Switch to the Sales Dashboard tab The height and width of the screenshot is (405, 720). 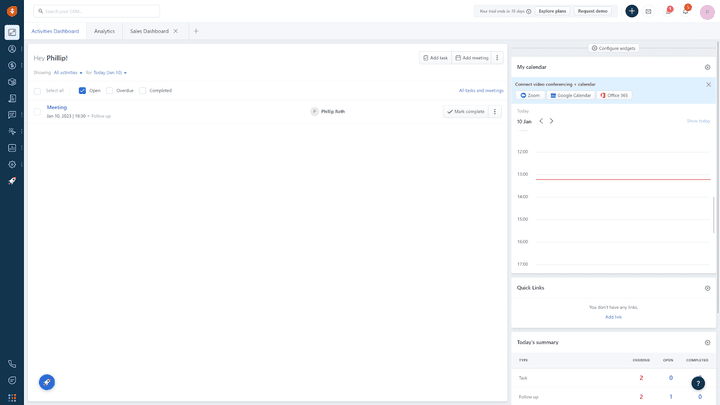pos(149,31)
